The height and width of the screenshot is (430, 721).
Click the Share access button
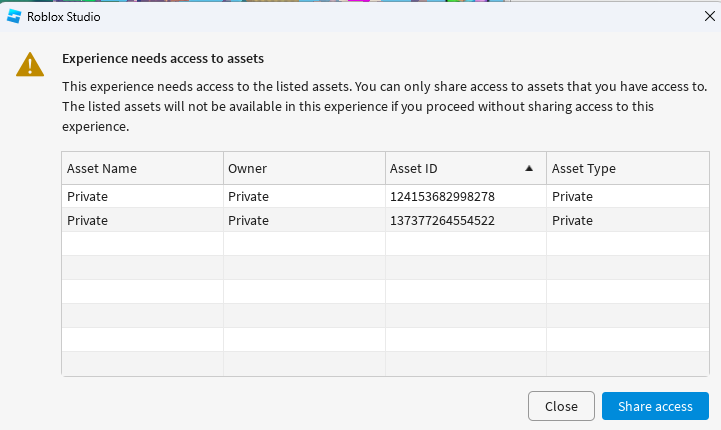coord(655,406)
